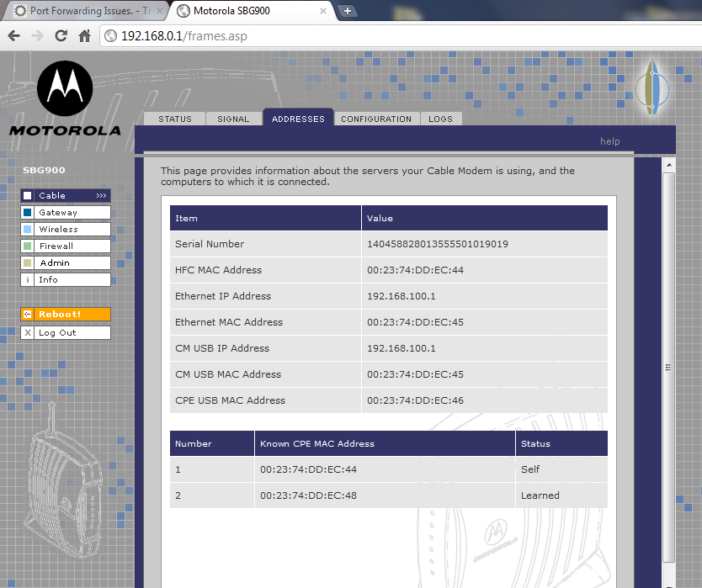The height and width of the screenshot is (588, 702).
Task: Close the Motorola SBG900 tab
Action: (x=322, y=11)
